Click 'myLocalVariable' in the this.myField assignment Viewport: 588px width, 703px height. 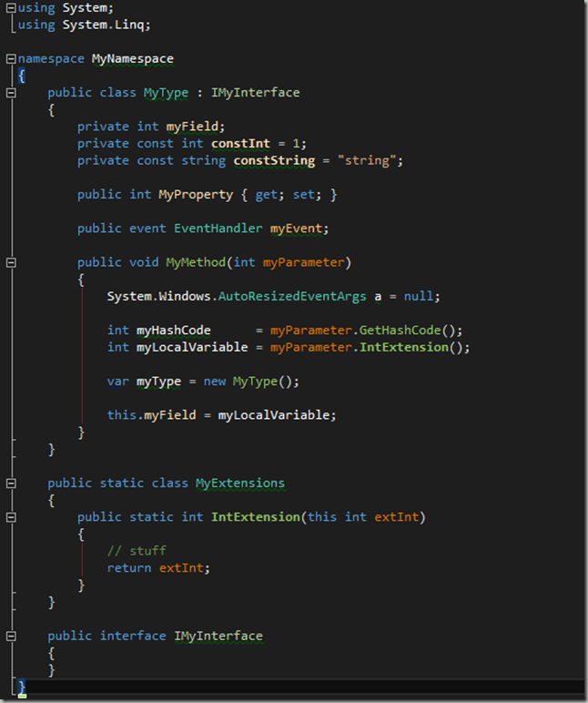(x=274, y=415)
